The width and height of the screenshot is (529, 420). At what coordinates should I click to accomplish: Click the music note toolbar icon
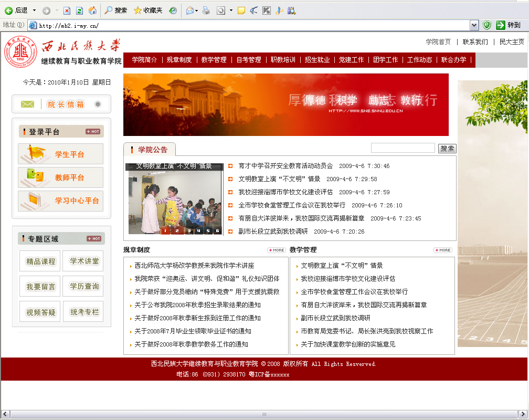[279, 11]
